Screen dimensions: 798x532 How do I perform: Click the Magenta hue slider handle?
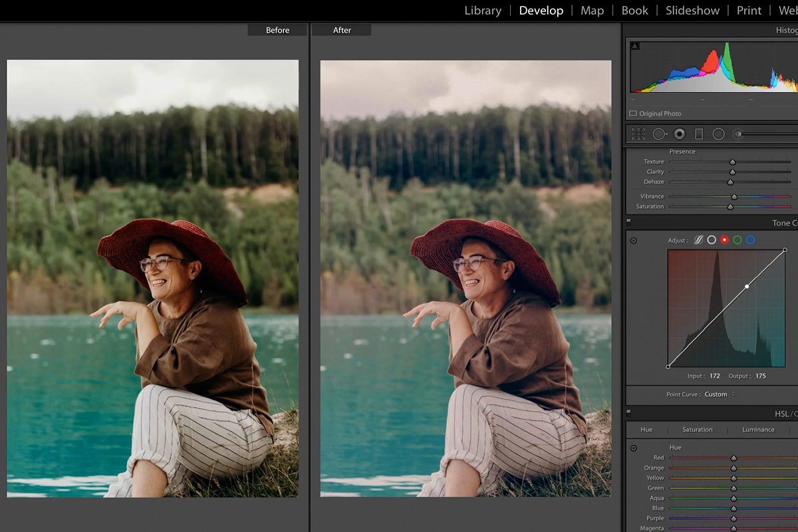[733, 528]
